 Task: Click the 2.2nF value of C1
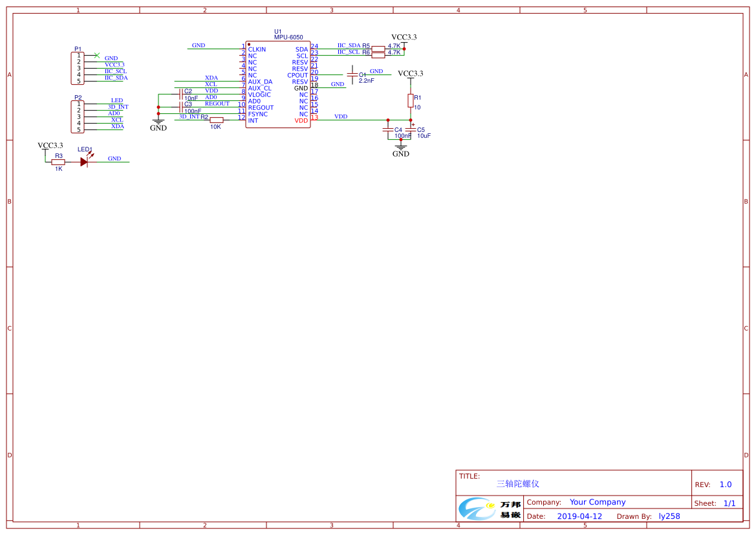click(x=367, y=81)
